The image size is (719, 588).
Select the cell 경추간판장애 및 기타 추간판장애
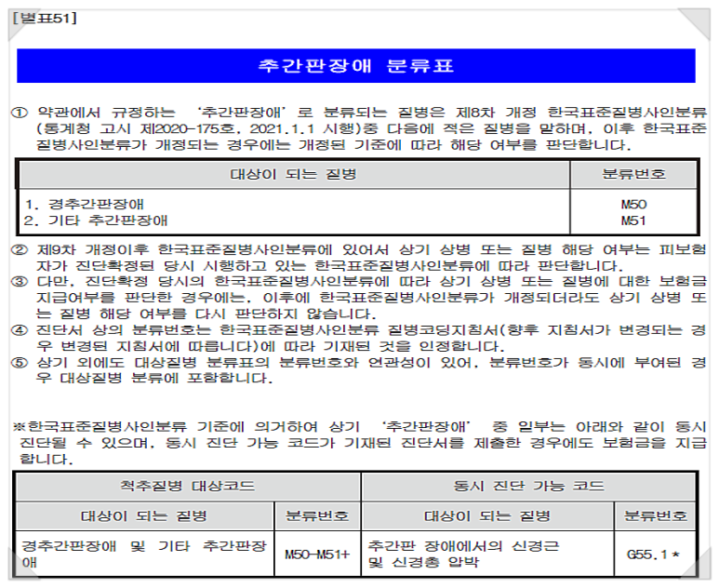tap(145, 555)
